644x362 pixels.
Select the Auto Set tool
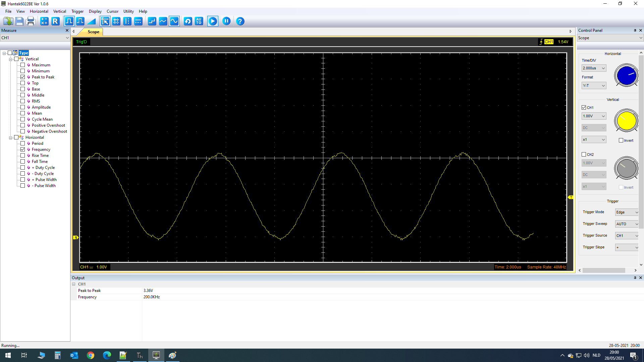199,21
